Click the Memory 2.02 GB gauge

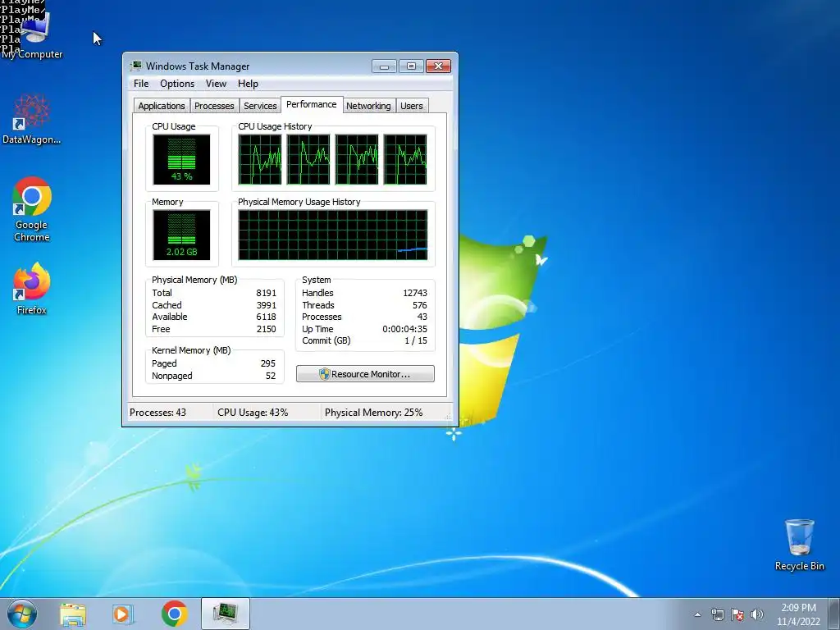pos(181,235)
